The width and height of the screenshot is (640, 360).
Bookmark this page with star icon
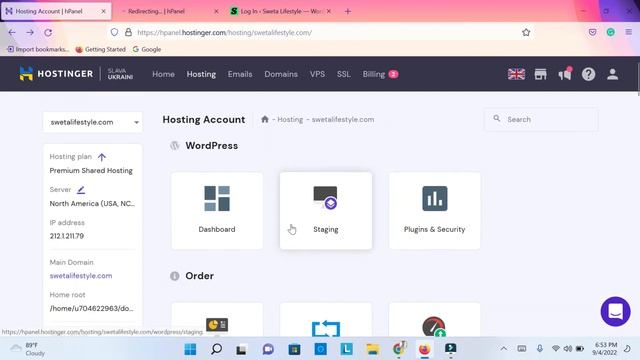point(526,32)
